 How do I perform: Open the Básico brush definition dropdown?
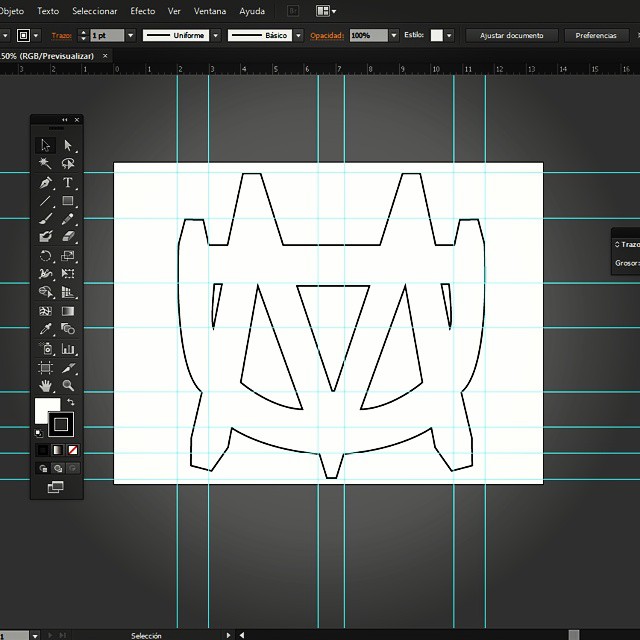299,36
